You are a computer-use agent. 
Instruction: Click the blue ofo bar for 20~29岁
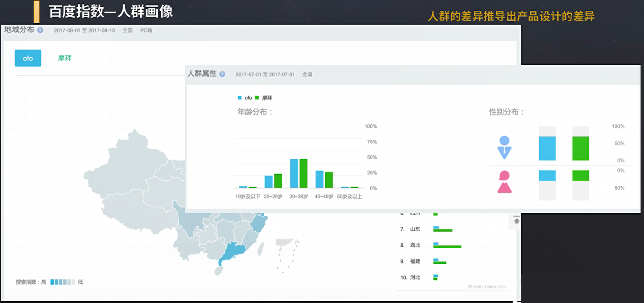(268, 182)
